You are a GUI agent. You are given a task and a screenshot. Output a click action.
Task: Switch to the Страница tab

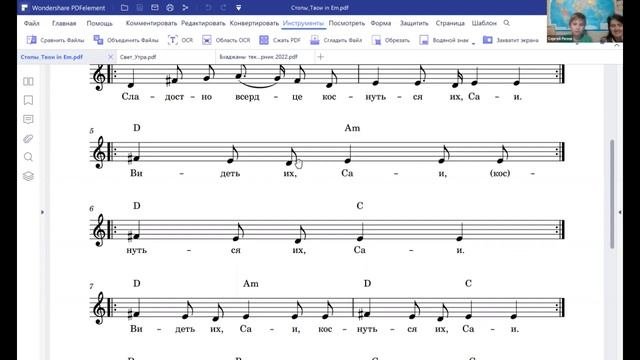[450, 23]
